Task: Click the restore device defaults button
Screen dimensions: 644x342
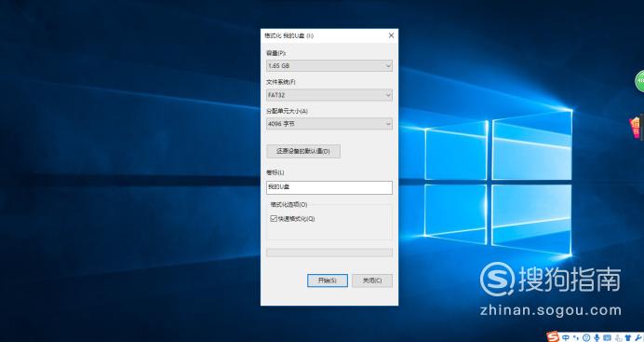Action: [303, 151]
